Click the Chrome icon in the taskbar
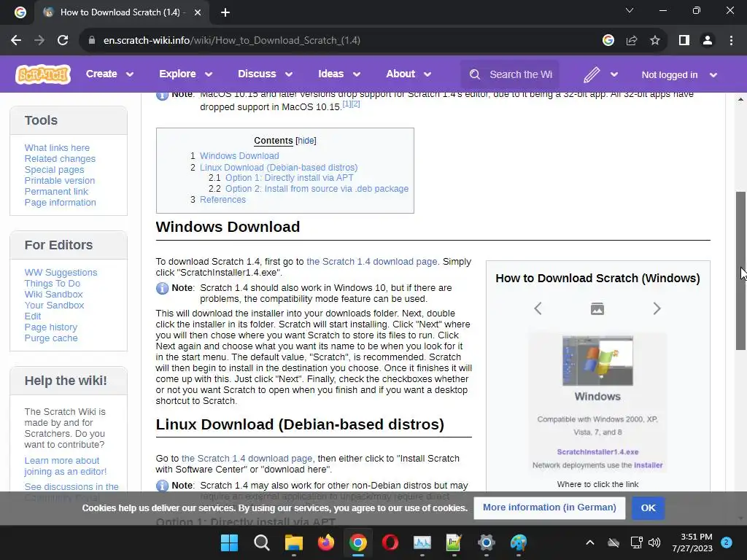747x560 pixels. pos(357,542)
